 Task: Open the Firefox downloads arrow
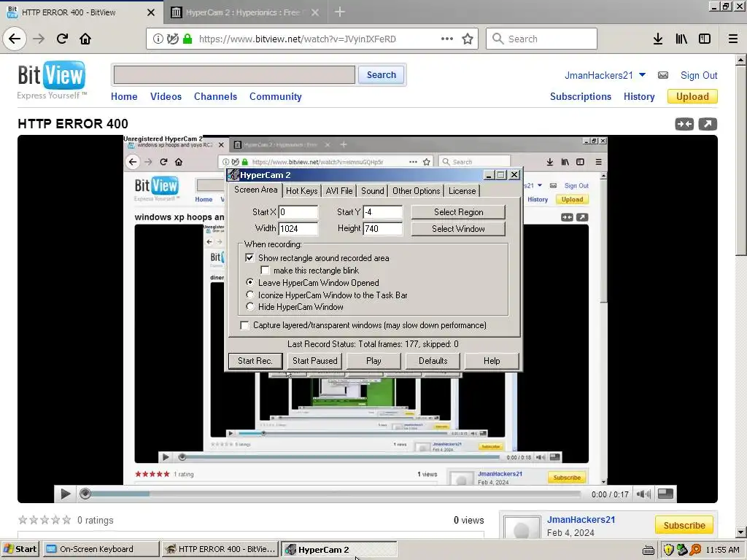[x=658, y=39]
